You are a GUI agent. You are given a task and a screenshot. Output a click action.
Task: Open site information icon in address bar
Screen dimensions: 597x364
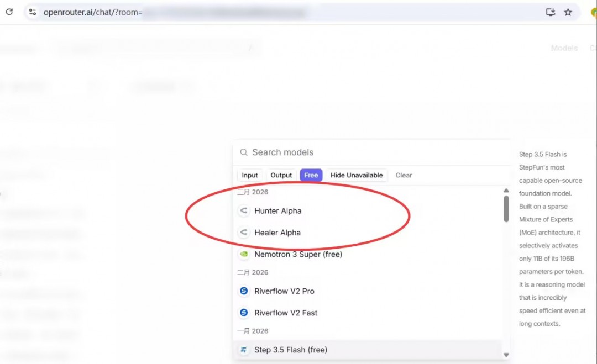click(x=33, y=12)
